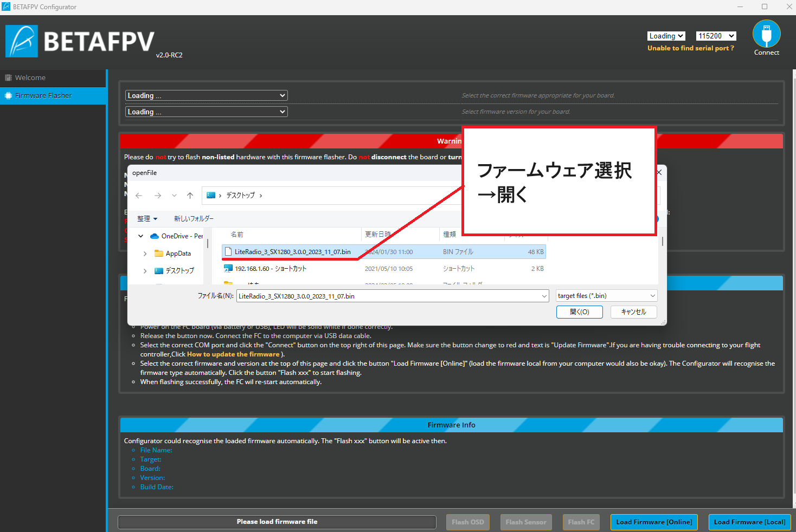Click the 'Please load firmware file' progress bar
This screenshot has width=796, height=532.
click(x=277, y=522)
